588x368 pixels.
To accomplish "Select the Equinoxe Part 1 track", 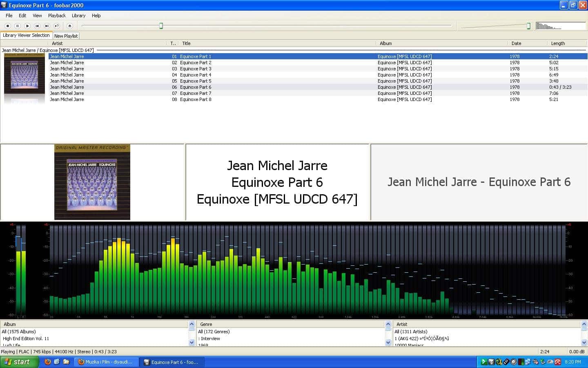I will click(318, 56).
